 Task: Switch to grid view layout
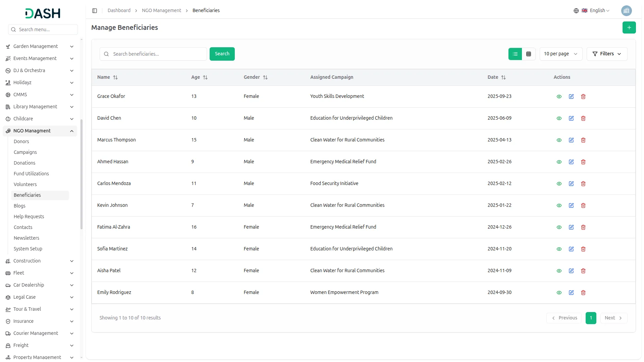(x=529, y=54)
